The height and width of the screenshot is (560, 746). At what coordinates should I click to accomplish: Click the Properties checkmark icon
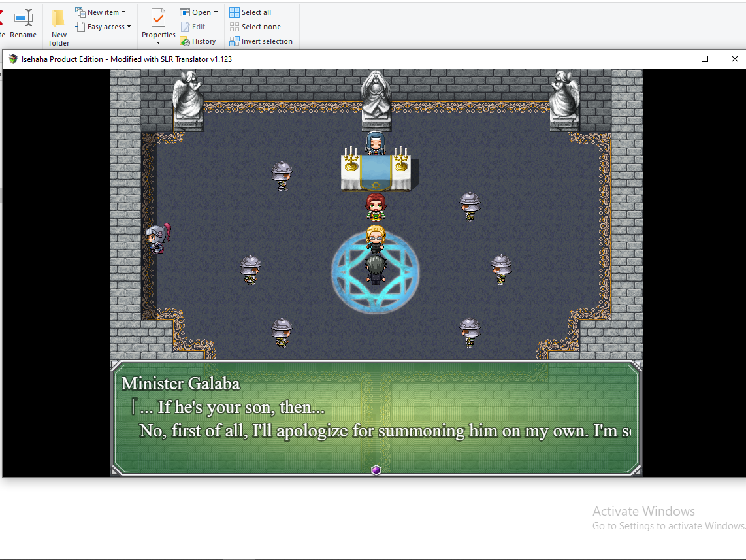coord(158,18)
